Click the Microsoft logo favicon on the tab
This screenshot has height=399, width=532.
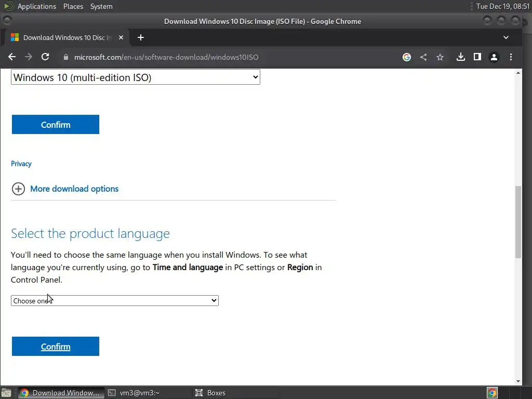(15, 37)
